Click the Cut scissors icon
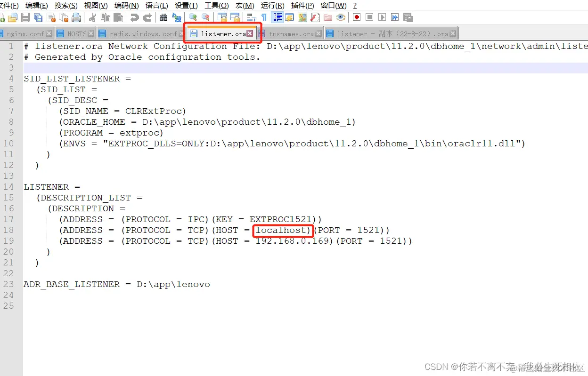 click(92, 17)
